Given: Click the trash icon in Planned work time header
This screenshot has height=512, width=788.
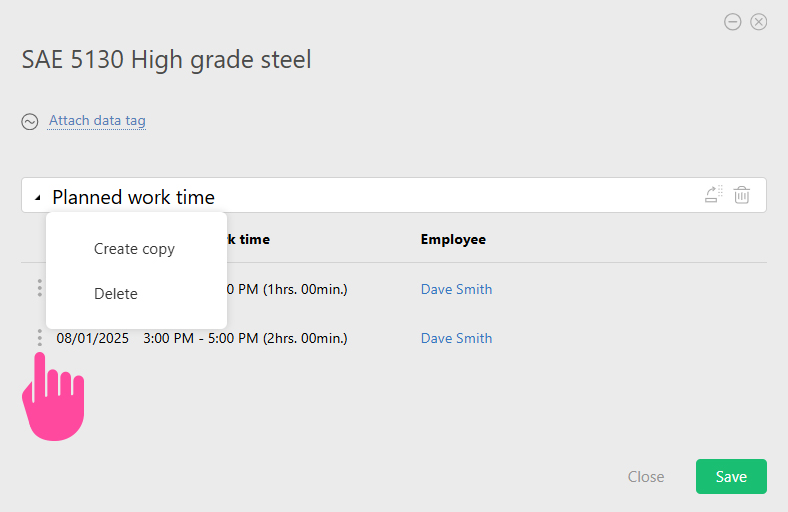Looking at the screenshot, I should 741,194.
